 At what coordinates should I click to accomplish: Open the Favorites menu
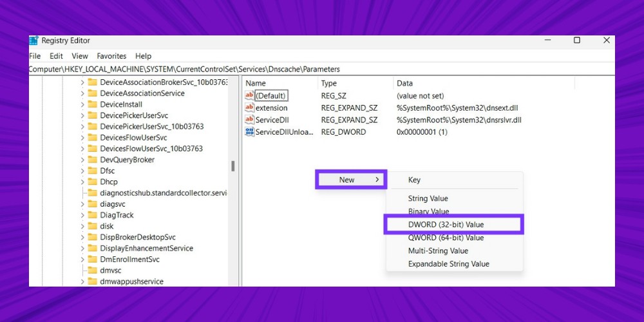coord(111,56)
